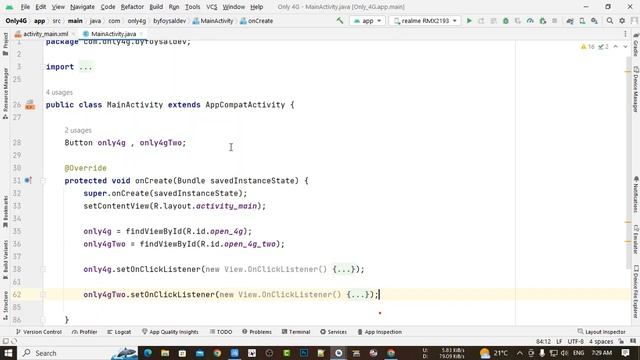Open the VCS menu
The height and width of the screenshot is (360, 640).
click(211, 7)
